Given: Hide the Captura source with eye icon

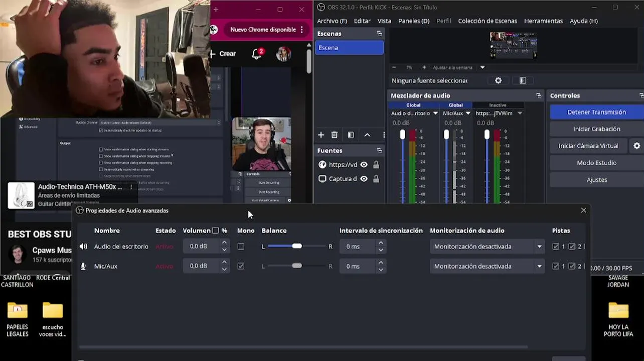Looking at the screenshot, I should point(364,179).
